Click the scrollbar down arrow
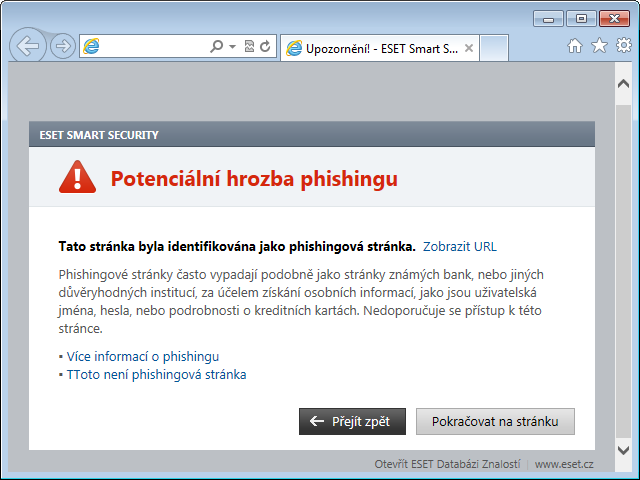The height and width of the screenshot is (480, 640). (623, 450)
